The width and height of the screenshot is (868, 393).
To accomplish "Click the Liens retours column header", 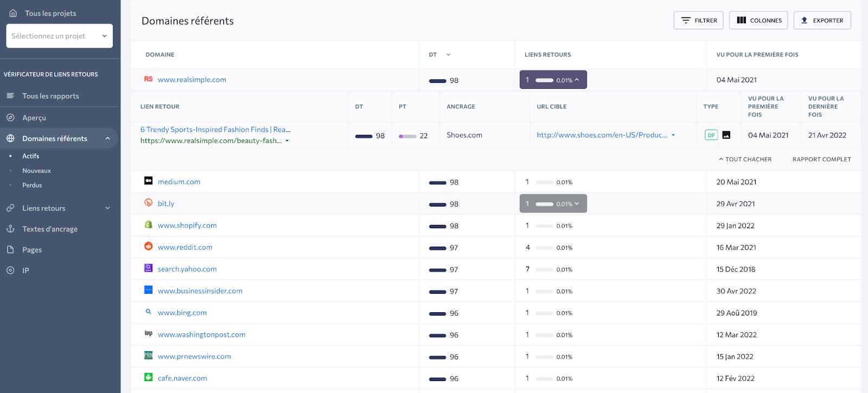I will (x=548, y=55).
